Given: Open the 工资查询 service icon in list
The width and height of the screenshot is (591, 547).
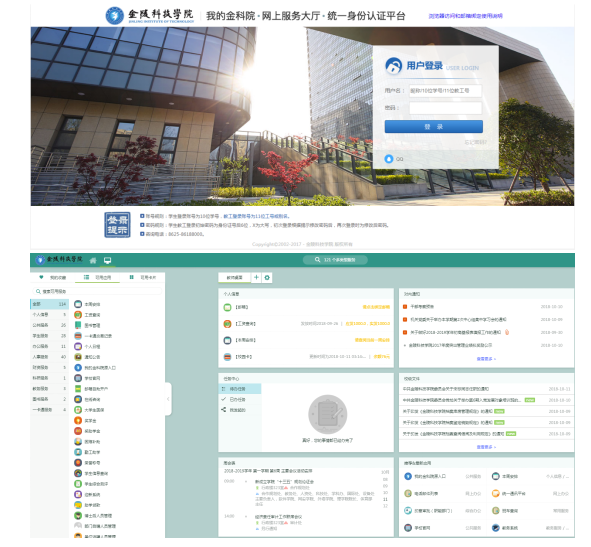Looking at the screenshot, I should 78,314.
